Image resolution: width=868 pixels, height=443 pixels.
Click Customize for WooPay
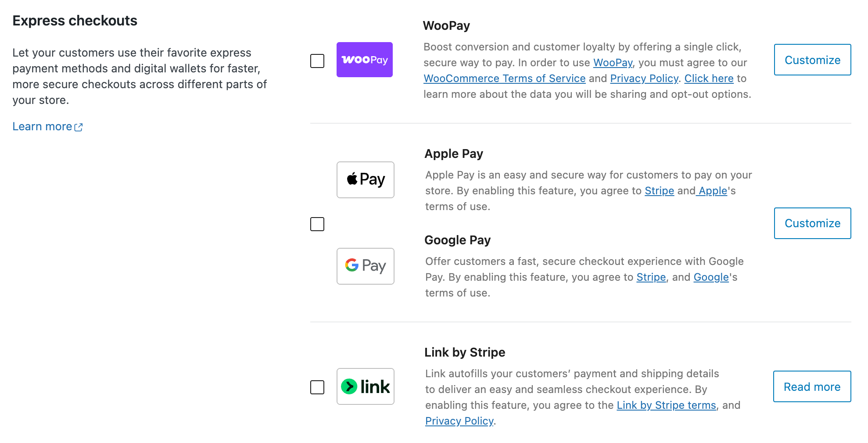pos(812,60)
